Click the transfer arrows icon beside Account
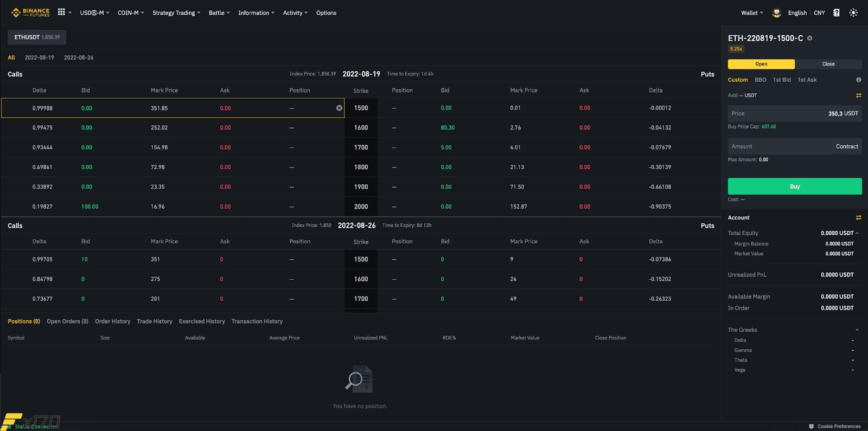The height and width of the screenshot is (431, 868). (x=858, y=217)
